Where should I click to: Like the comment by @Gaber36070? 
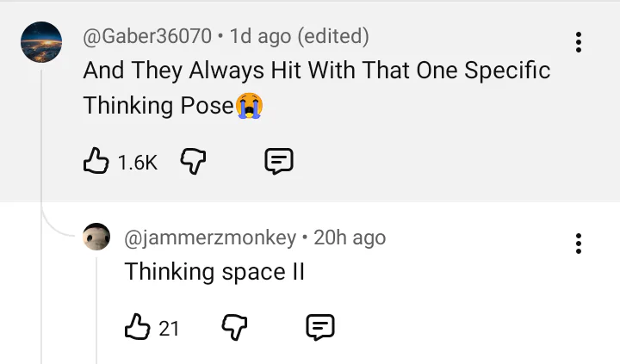click(x=95, y=161)
